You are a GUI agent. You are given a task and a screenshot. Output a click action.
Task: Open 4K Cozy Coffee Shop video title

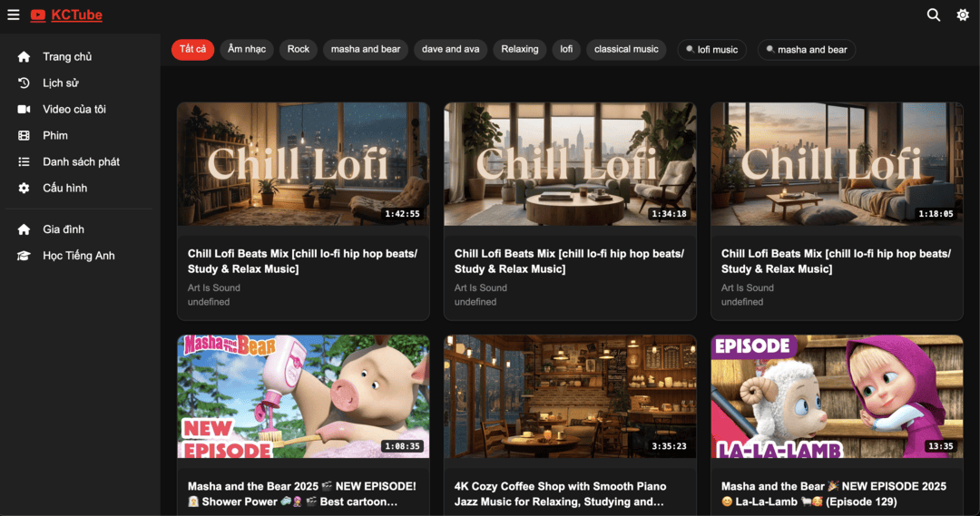561,493
